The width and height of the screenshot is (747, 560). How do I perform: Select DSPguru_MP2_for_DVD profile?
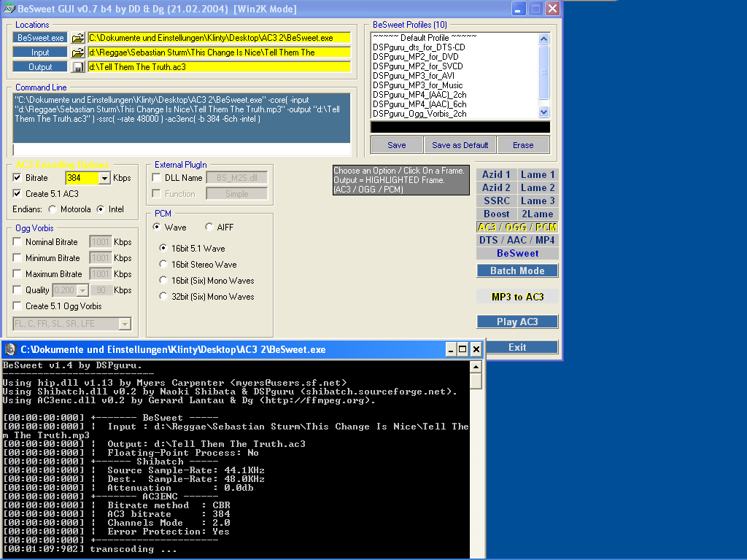[x=415, y=57]
